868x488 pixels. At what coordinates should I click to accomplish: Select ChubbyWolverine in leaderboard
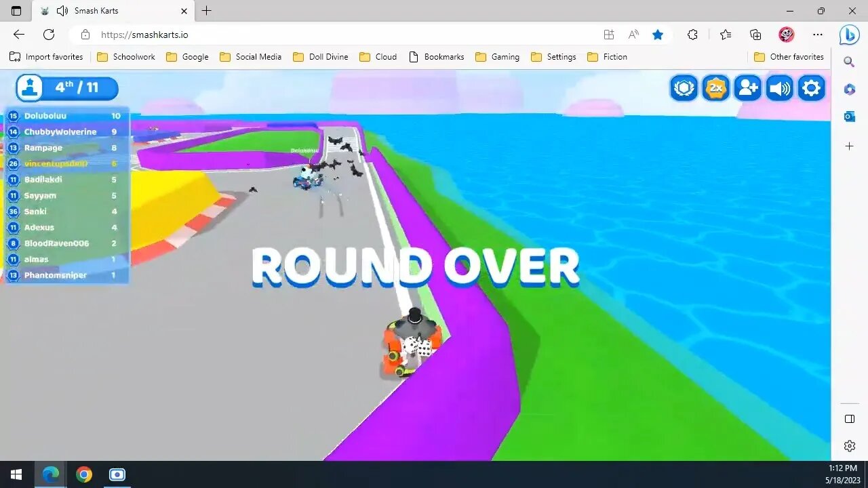[66, 131]
